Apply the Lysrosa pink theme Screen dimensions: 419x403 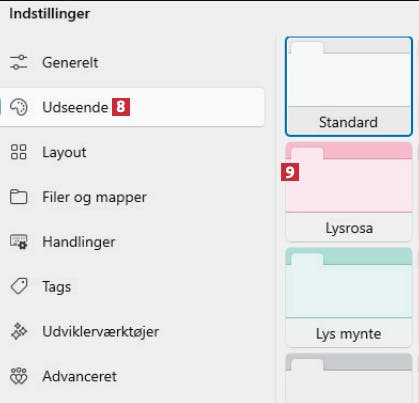(349, 192)
